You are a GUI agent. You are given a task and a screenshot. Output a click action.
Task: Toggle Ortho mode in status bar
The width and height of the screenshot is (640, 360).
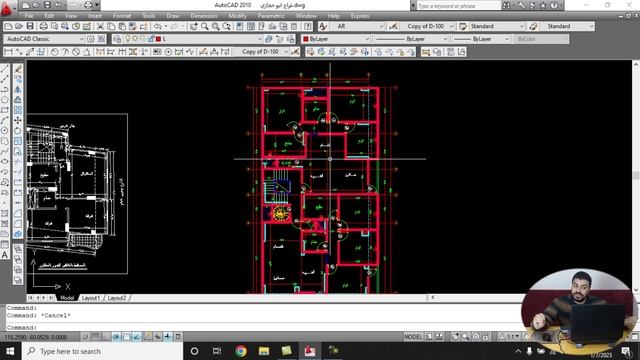tap(106, 337)
